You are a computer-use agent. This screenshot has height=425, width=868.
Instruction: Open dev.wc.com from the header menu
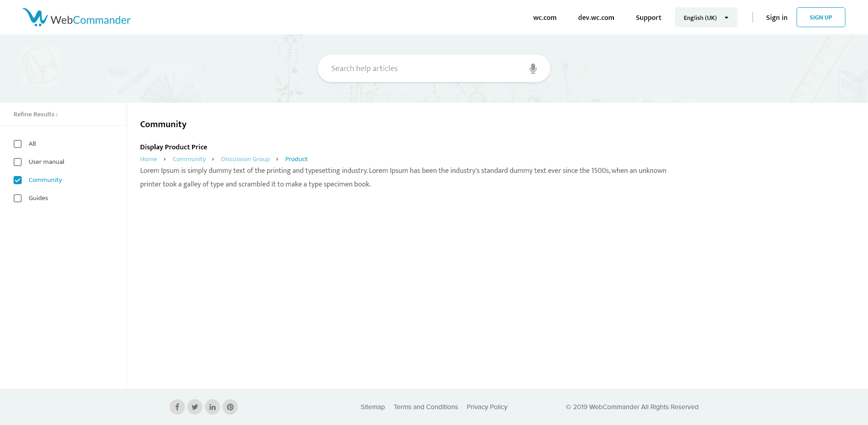(x=596, y=18)
